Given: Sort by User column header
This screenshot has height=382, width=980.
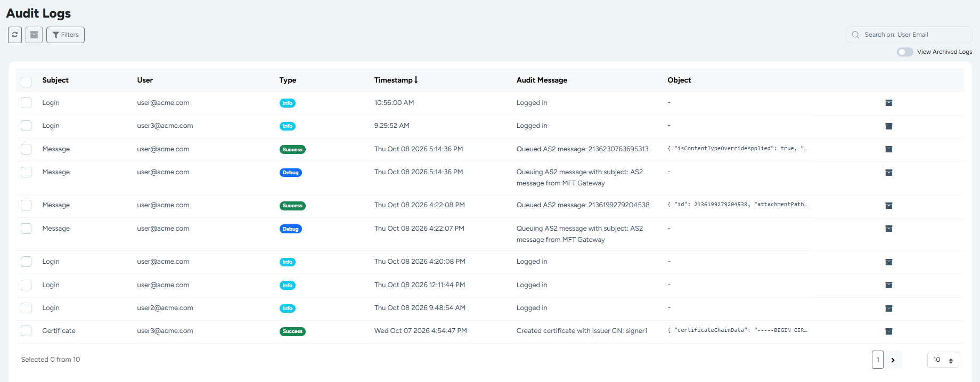Looking at the screenshot, I should (x=145, y=80).
